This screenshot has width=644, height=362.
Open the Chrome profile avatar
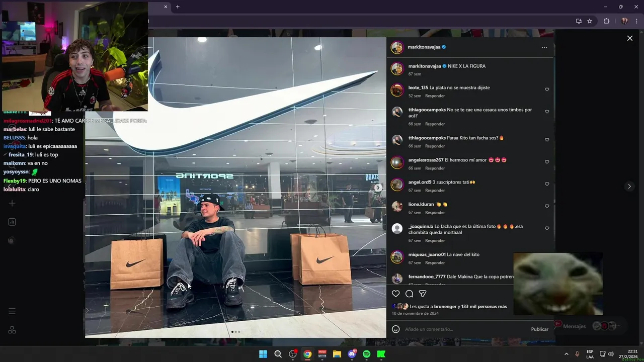(624, 21)
